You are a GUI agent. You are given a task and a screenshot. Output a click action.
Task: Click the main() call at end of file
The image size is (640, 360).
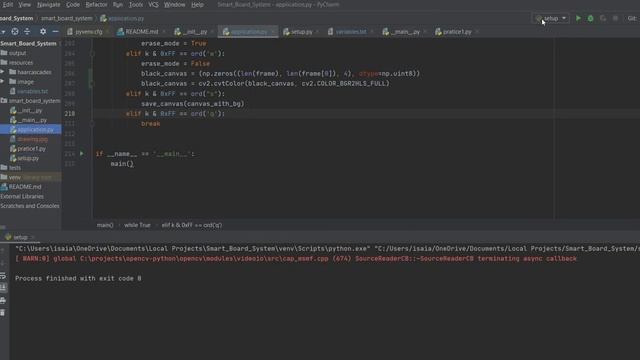122,164
